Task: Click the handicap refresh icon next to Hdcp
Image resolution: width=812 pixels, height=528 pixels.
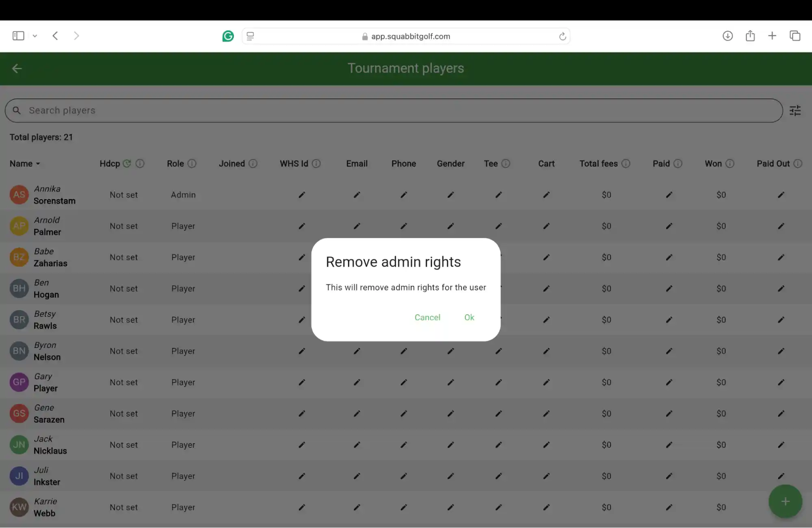Action: click(127, 163)
